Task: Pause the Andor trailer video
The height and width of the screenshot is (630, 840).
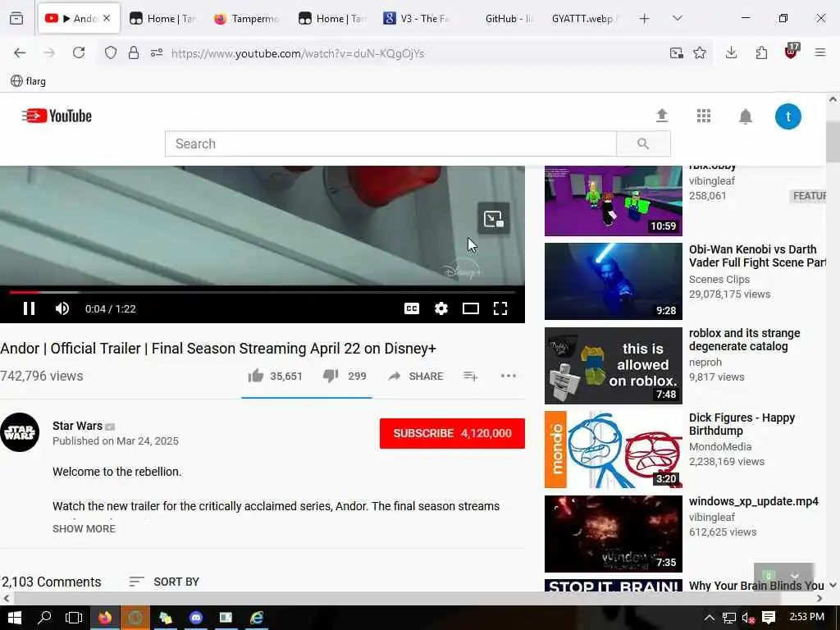Action: (29, 308)
